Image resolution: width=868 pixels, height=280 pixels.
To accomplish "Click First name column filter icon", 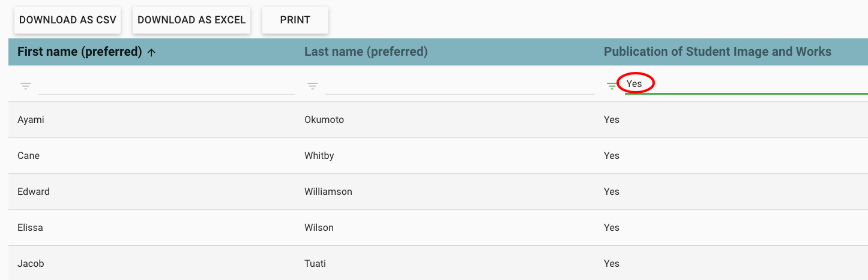I will 26,86.
